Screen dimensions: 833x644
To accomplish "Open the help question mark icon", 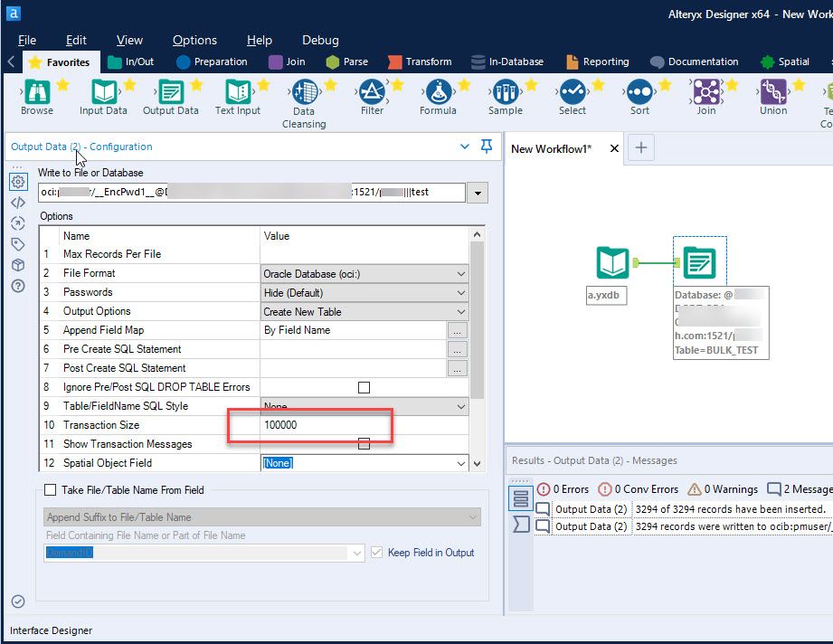I will pyautogui.click(x=18, y=286).
